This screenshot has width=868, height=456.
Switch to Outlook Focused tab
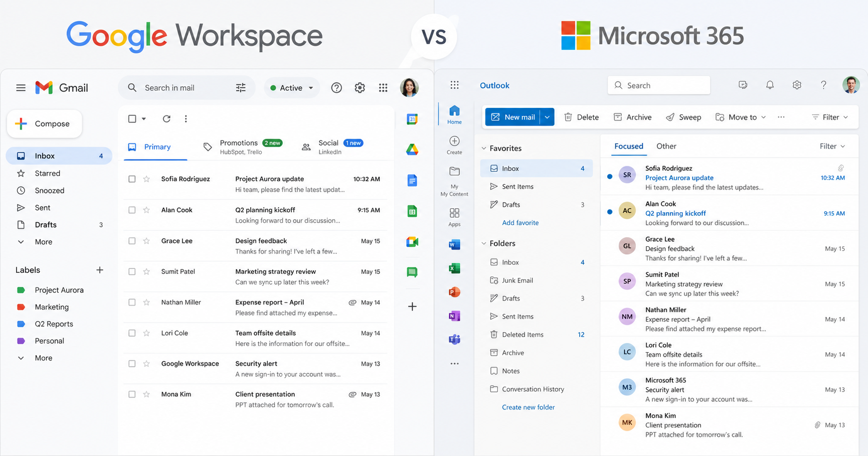click(x=629, y=146)
